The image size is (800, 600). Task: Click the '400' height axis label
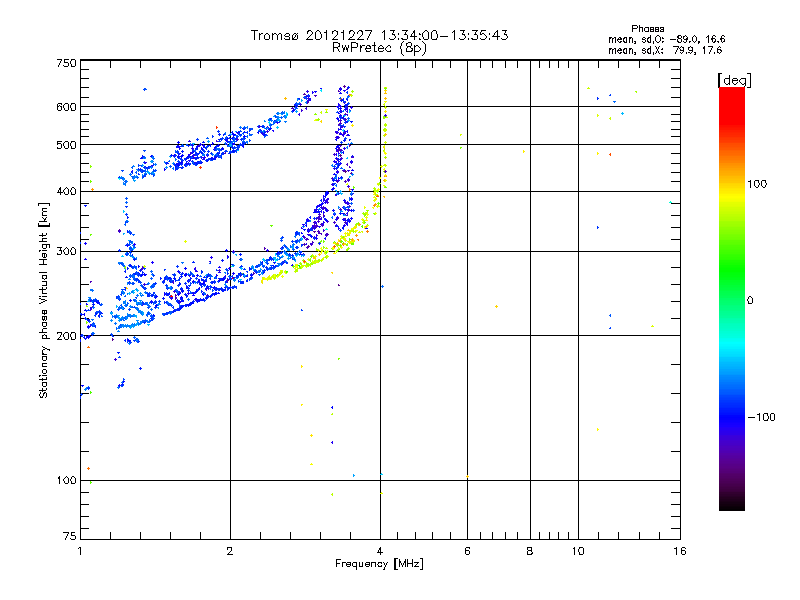tap(67, 192)
